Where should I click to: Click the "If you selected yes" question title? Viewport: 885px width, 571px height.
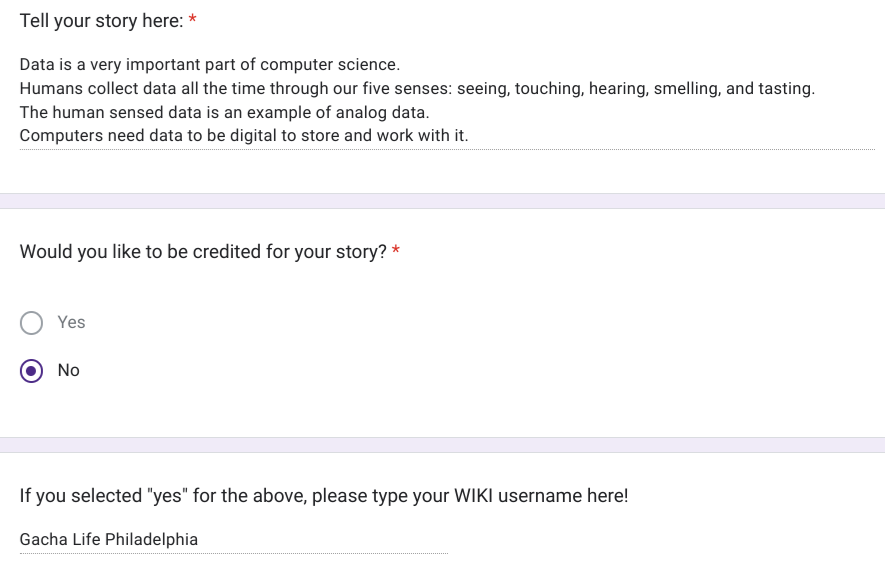323,496
